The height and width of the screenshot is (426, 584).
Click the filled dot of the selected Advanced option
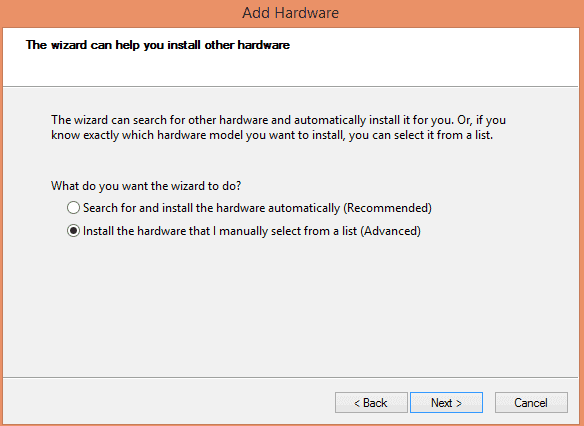[x=73, y=231]
